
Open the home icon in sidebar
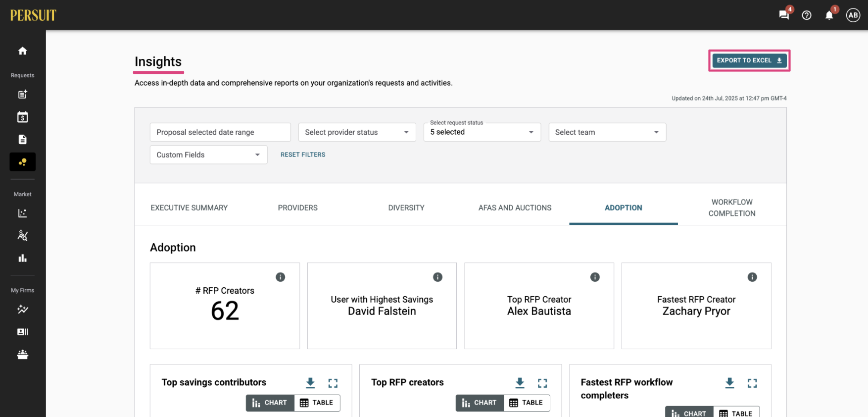point(22,51)
